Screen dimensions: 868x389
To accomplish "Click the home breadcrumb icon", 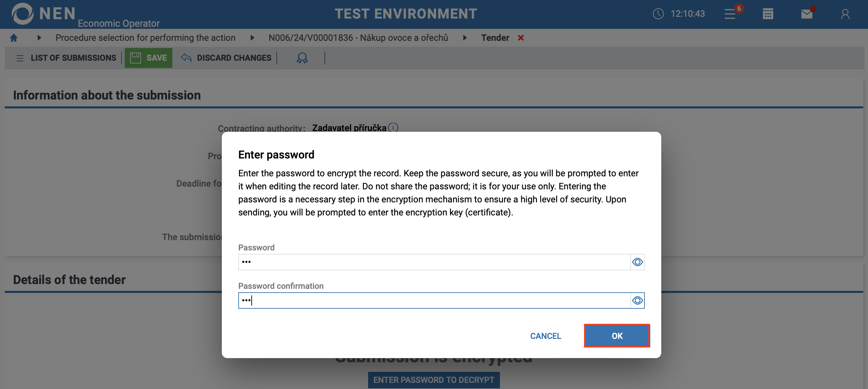I will 14,38.
